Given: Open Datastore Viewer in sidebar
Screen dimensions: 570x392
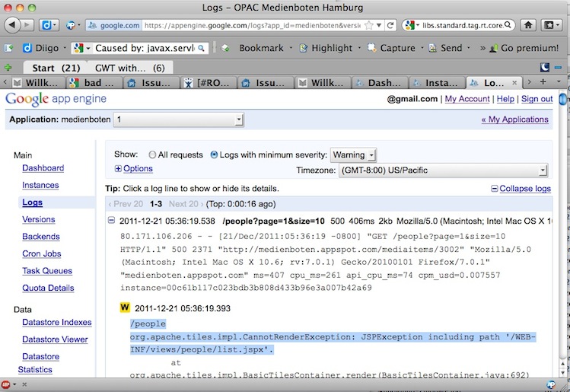Looking at the screenshot, I should 55,339.
